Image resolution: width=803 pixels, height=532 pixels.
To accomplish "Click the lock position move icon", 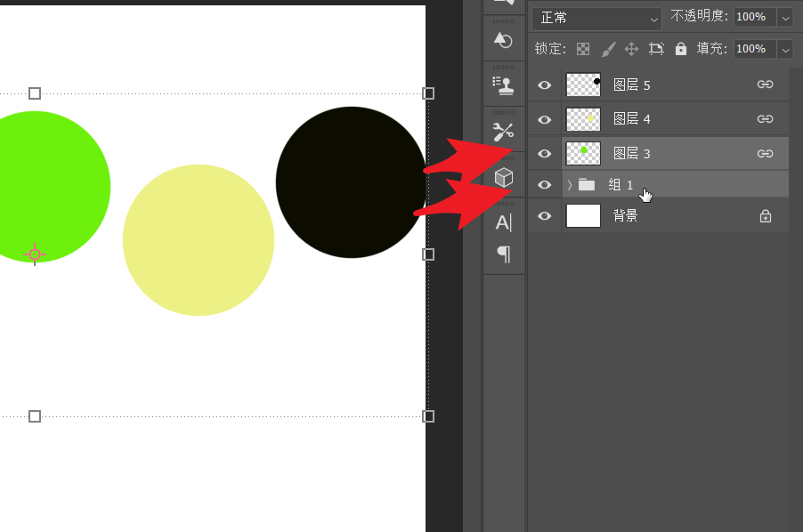I will 632,49.
